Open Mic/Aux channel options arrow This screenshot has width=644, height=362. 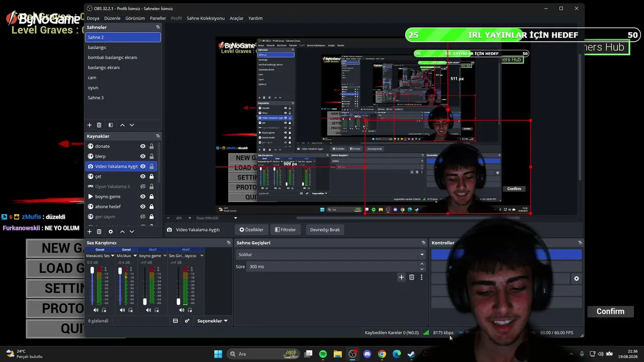[135, 256]
